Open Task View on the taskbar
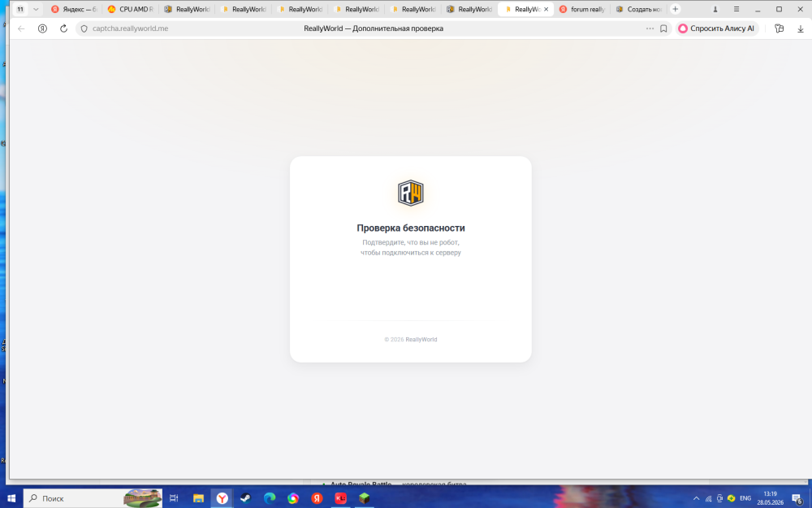Image resolution: width=812 pixels, height=508 pixels. coord(174,498)
